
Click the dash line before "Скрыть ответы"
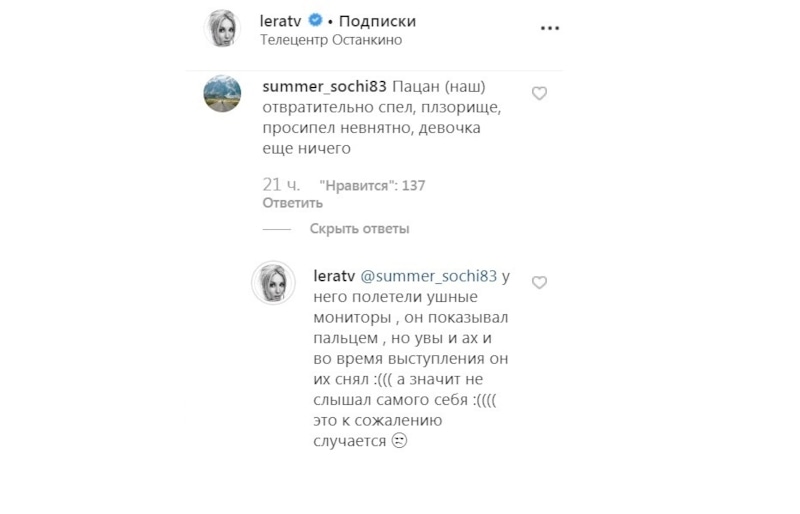[x=276, y=229]
